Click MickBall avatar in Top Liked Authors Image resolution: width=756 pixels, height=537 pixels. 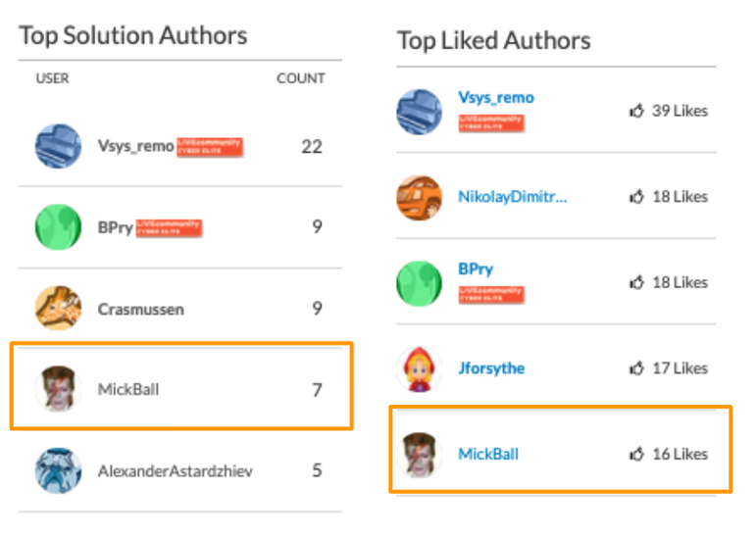[x=419, y=454]
